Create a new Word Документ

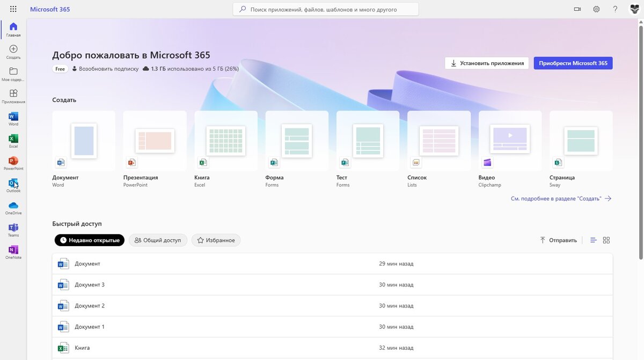coord(84,149)
